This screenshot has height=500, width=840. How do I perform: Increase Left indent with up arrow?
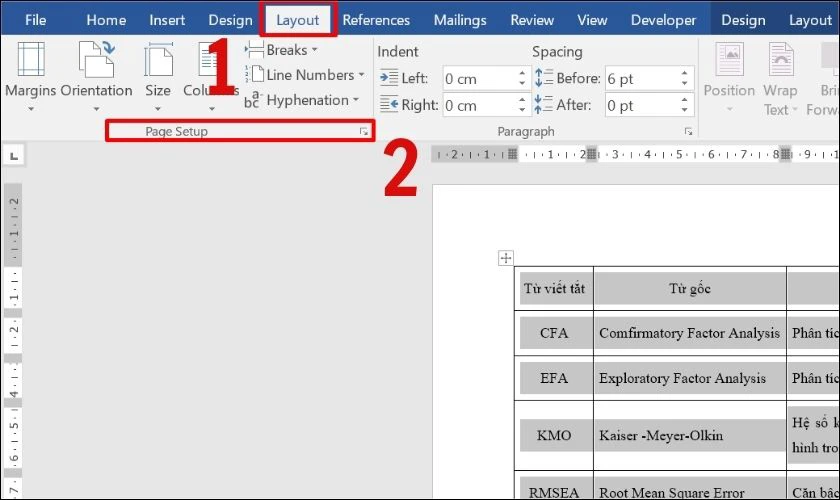[x=522, y=73]
